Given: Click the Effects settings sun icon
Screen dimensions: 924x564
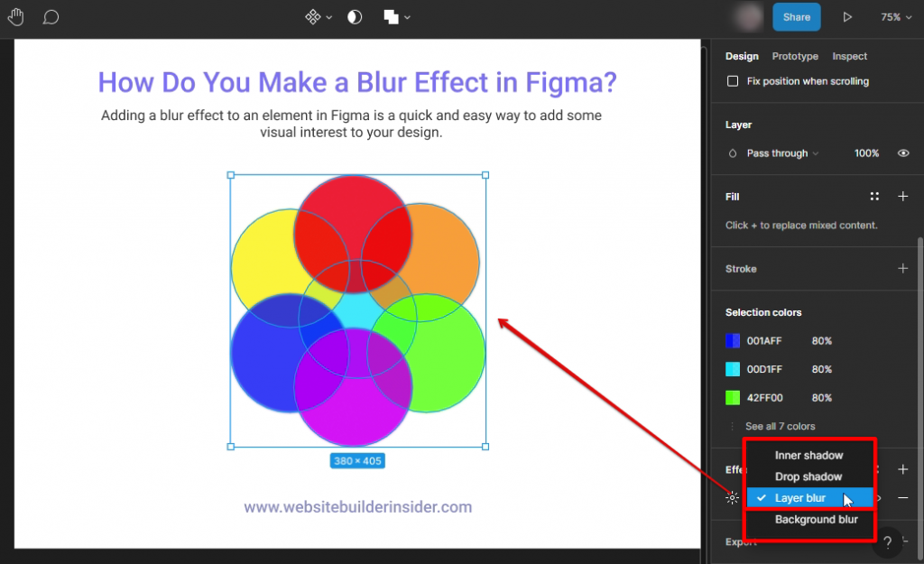Looking at the screenshot, I should coord(731,496).
